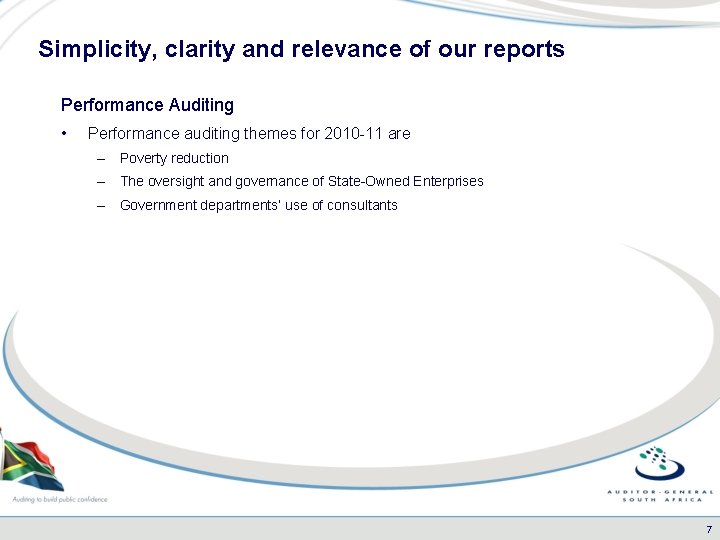Select the 'Performance Auditing' heading
The width and height of the screenshot is (720, 540).
click(x=147, y=105)
